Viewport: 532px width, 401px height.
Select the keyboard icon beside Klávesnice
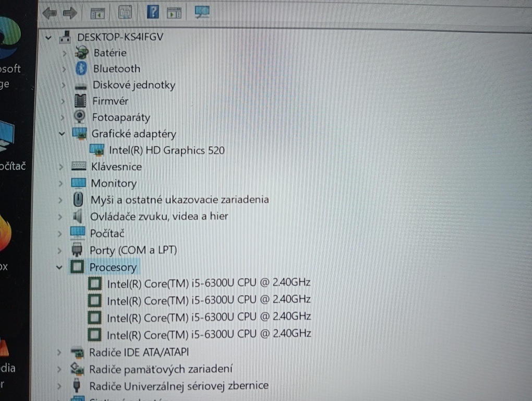tap(78, 167)
